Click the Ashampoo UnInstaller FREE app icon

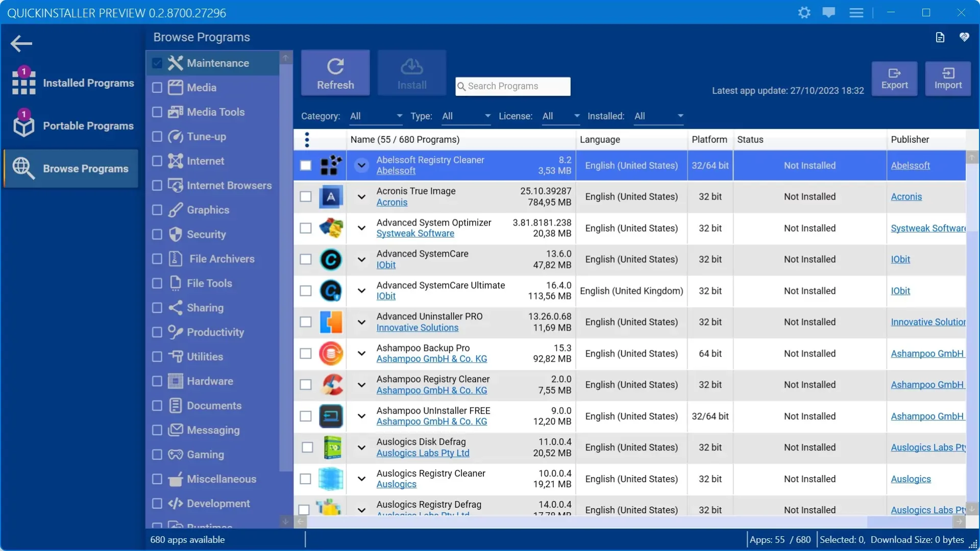pos(331,416)
